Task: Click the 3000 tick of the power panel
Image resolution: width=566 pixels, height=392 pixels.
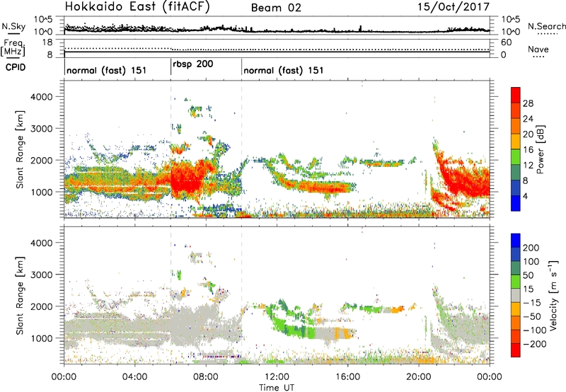Action: point(41,129)
